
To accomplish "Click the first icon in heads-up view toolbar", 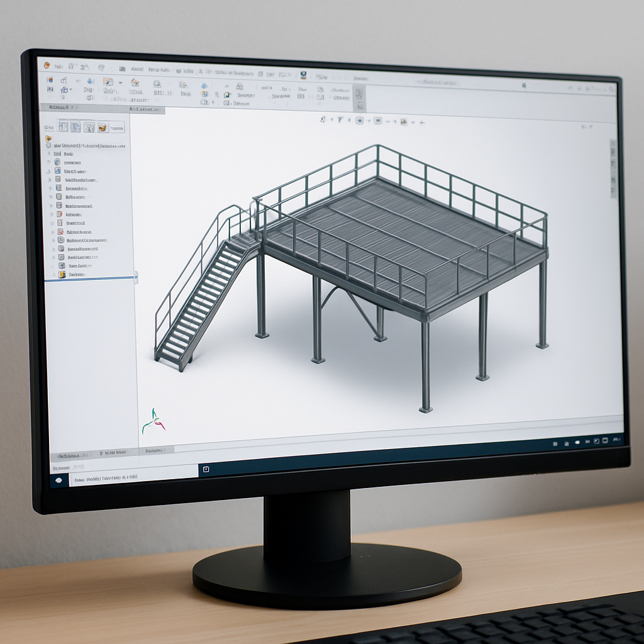I will (323, 119).
